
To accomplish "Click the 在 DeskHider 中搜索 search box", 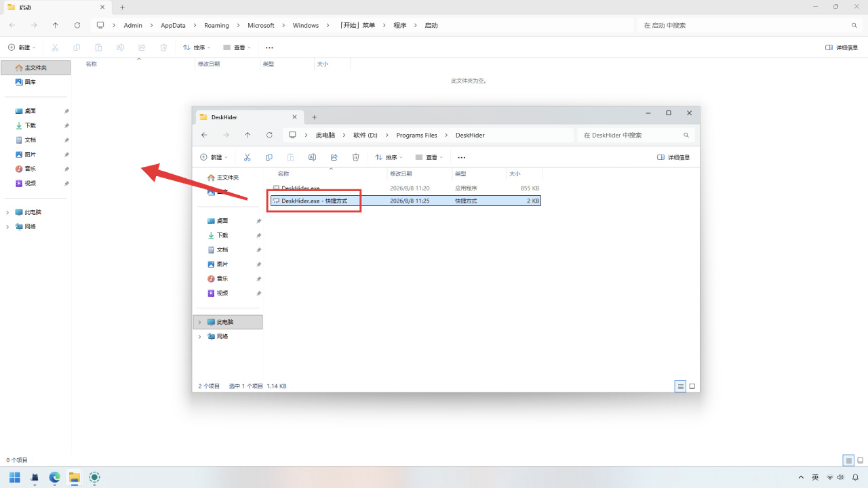I will 635,135.
